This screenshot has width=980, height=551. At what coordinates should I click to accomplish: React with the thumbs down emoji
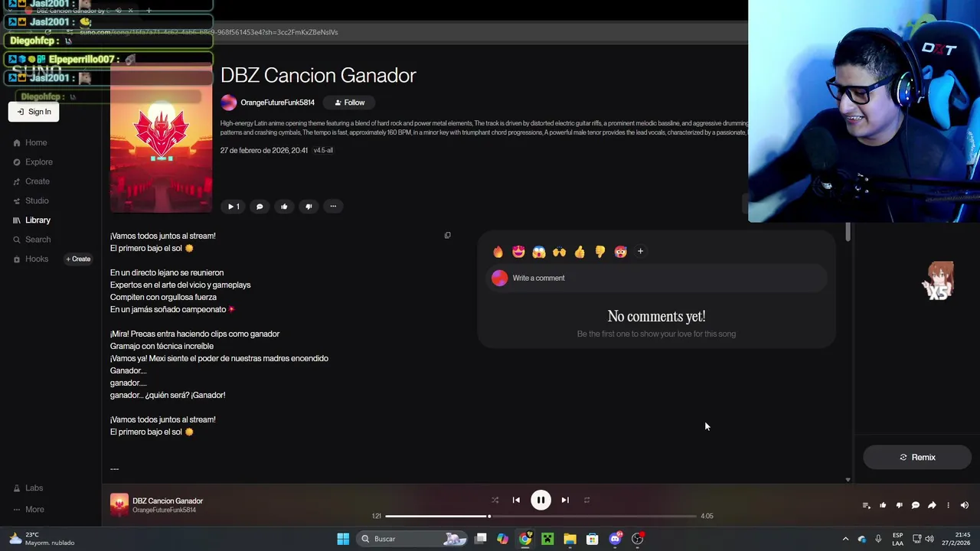click(x=600, y=252)
